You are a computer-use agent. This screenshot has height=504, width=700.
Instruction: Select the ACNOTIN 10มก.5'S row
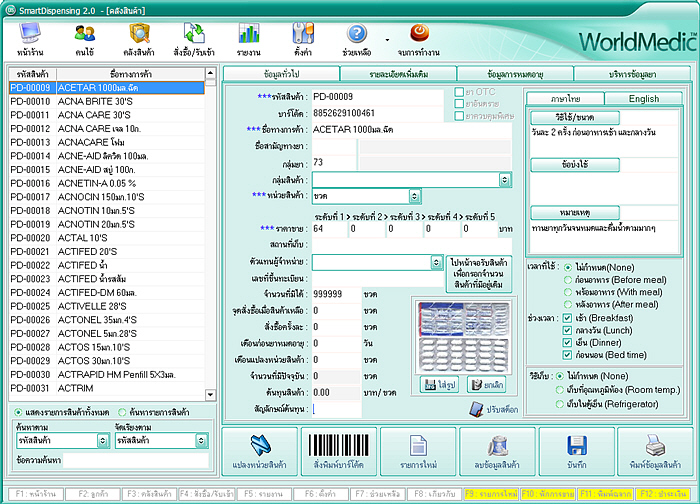coord(107,211)
